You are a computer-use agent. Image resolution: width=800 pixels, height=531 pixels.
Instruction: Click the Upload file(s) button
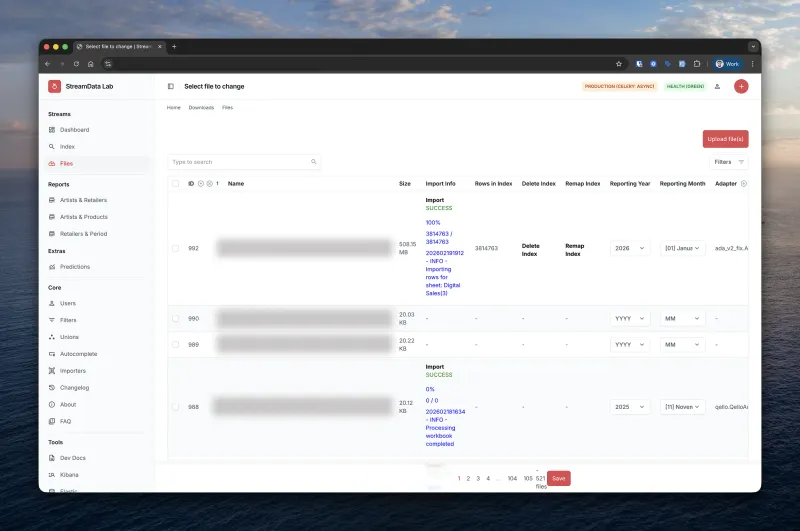[x=725, y=139]
